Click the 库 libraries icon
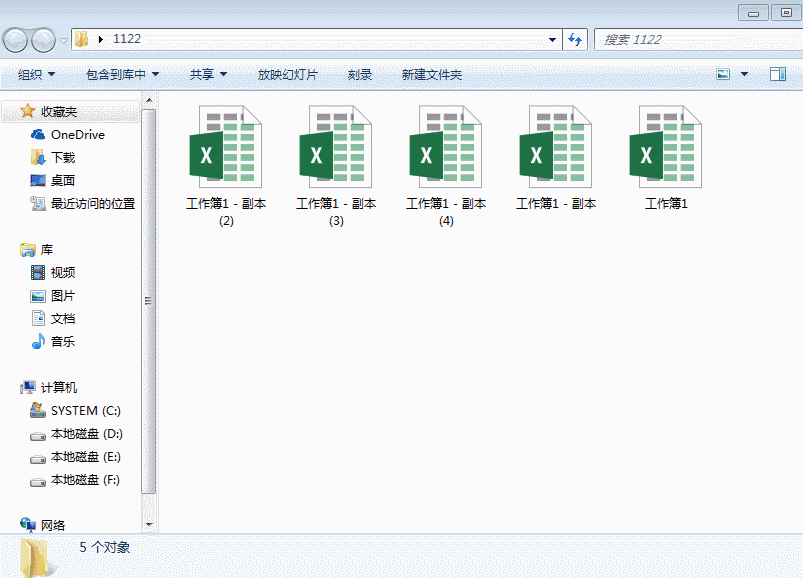Screen dimensions: 803x578 pos(28,250)
